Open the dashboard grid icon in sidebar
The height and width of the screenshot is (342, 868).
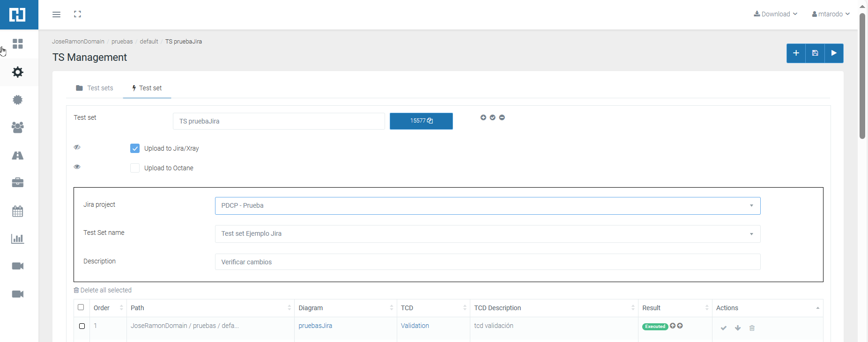point(18,44)
